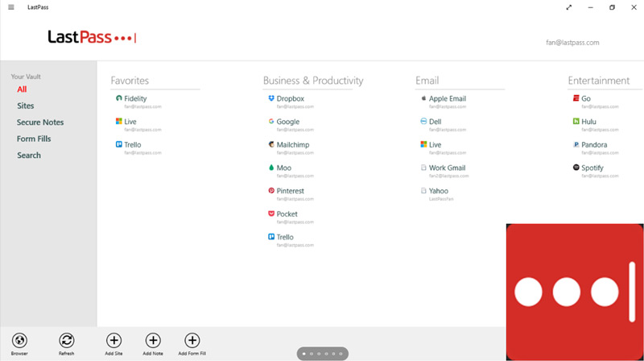Click the Google site icon
Image resolution: width=644 pixels, height=361 pixels.
tap(271, 122)
